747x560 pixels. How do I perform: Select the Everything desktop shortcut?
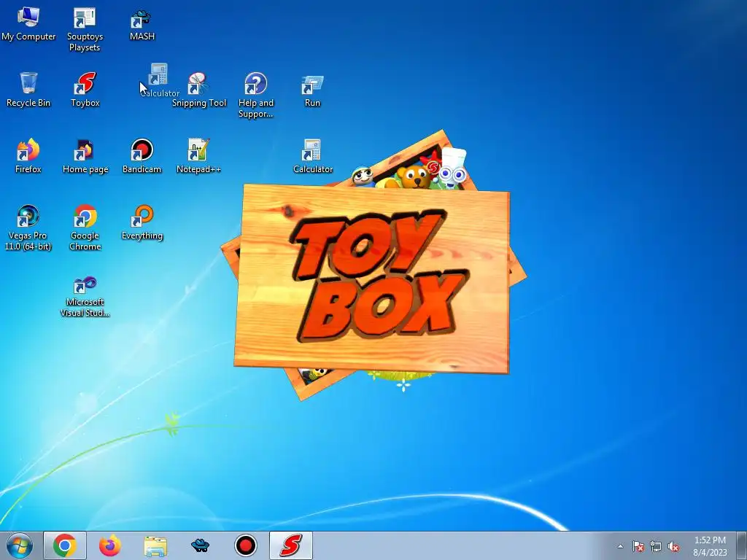click(x=142, y=222)
